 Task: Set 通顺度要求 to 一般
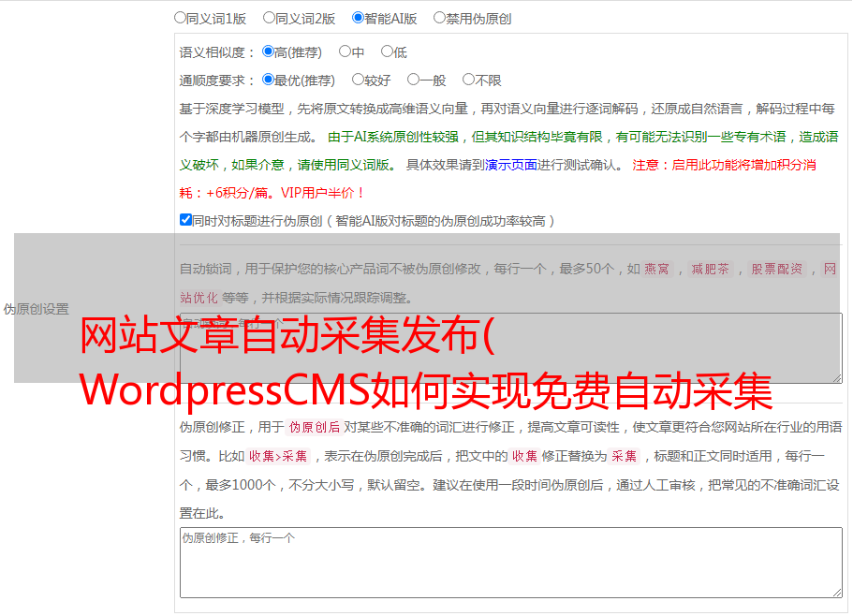click(414, 80)
